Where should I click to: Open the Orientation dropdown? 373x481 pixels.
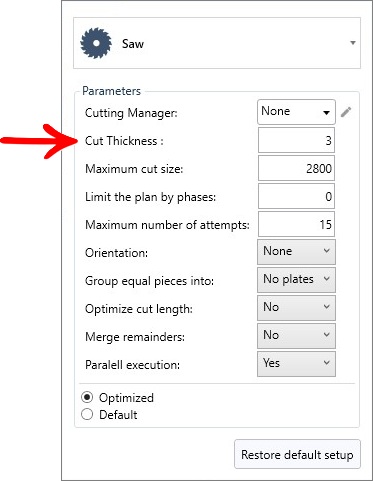(296, 252)
